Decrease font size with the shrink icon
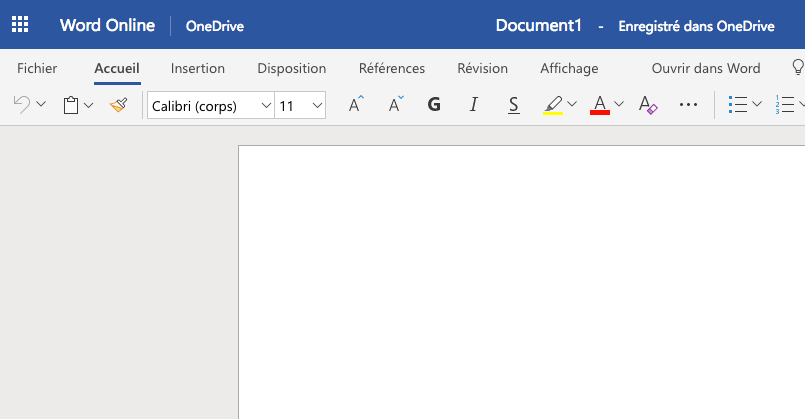The height and width of the screenshot is (419, 805). click(396, 104)
